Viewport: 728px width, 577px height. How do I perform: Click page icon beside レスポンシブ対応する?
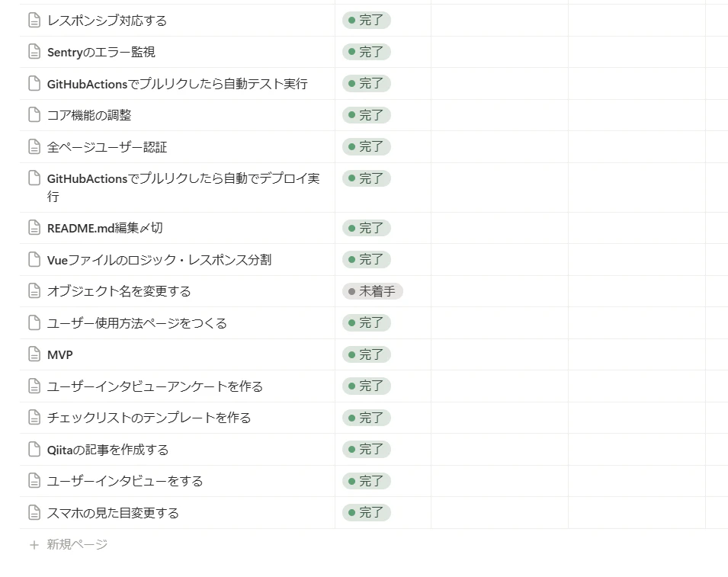(x=34, y=21)
